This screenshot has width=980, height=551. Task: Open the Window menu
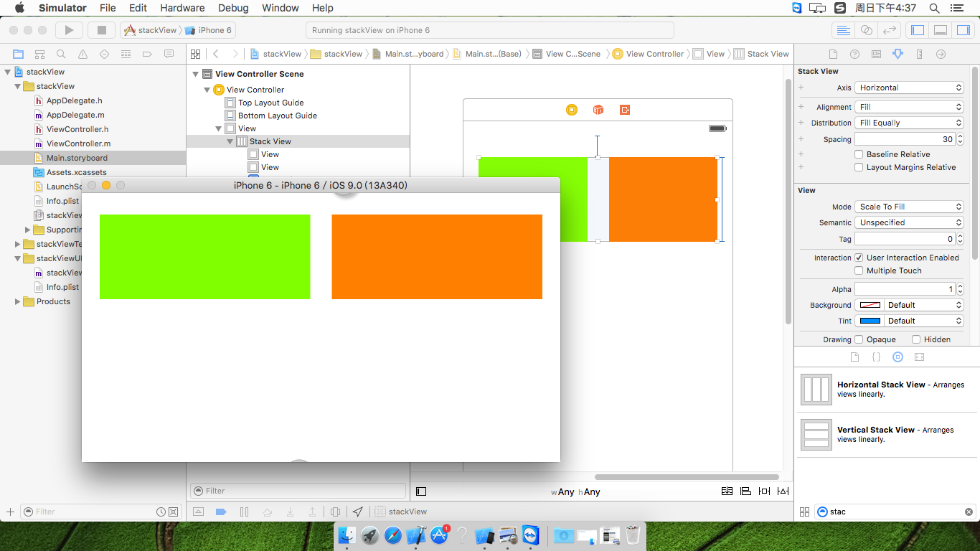(x=281, y=8)
